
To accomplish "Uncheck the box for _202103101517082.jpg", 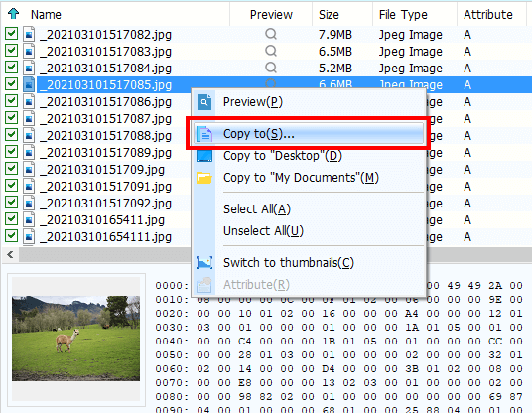I will point(11,34).
